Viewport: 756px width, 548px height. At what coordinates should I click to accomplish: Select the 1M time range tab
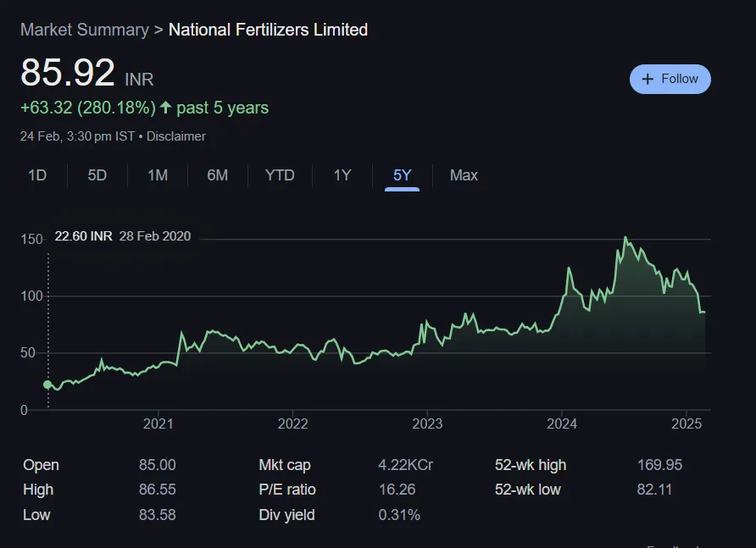(158, 175)
